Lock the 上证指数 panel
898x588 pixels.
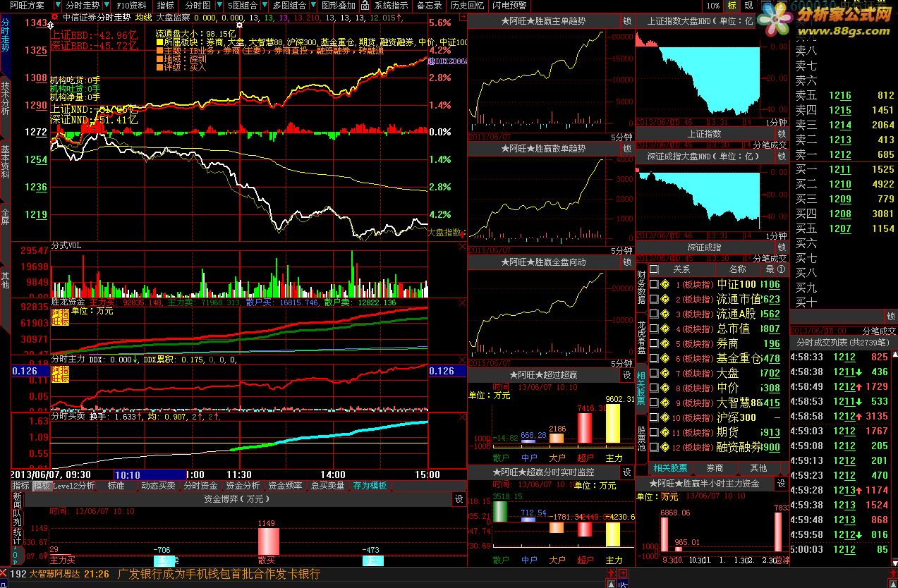782,134
